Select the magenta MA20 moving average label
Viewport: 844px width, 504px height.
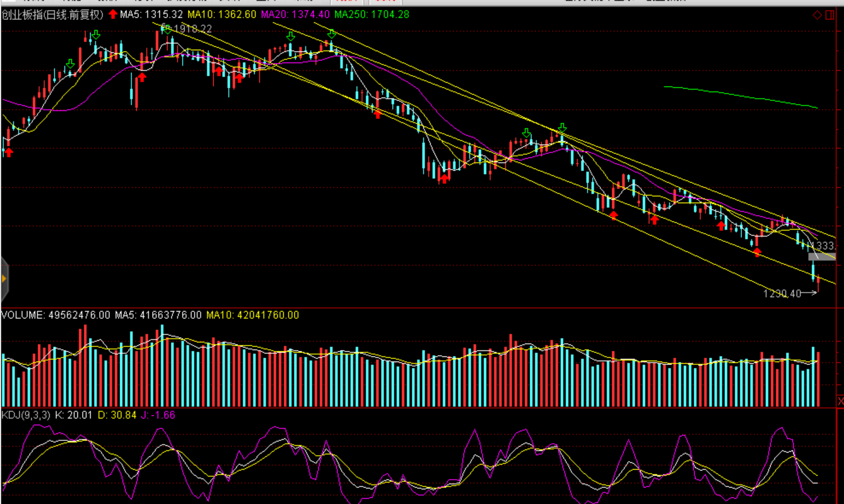(x=294, y=15)
